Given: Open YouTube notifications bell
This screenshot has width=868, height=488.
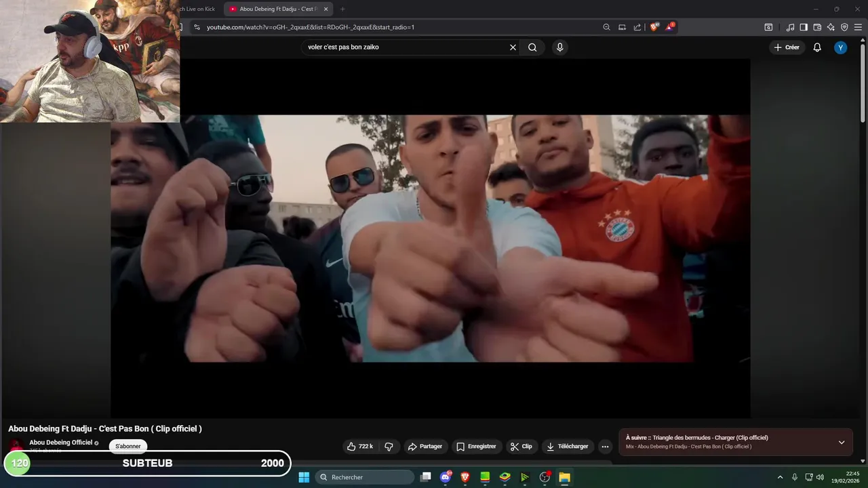Looking at the screenshot, I should coord(817,47).
